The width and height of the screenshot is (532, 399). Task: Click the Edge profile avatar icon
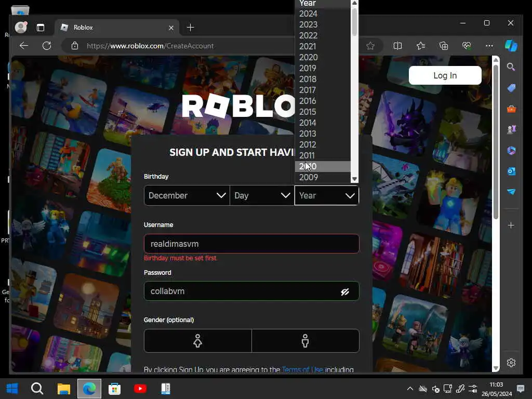click(x=21, y=27)
